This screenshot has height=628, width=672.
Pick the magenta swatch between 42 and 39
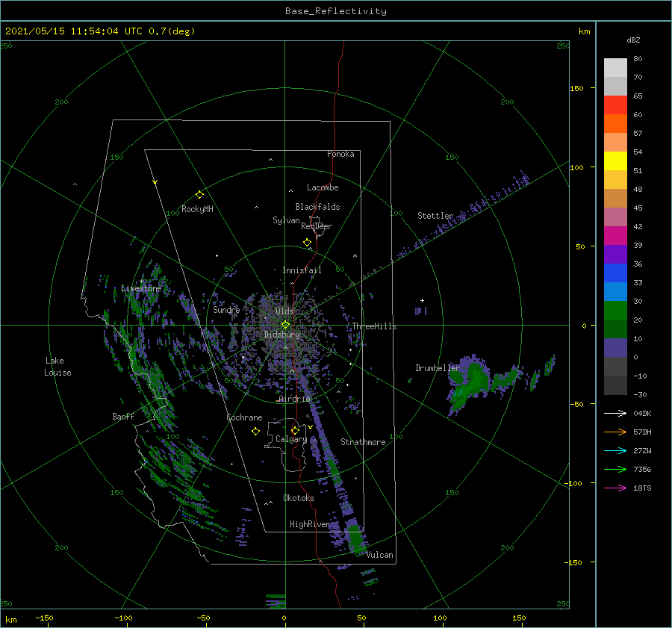615,235
